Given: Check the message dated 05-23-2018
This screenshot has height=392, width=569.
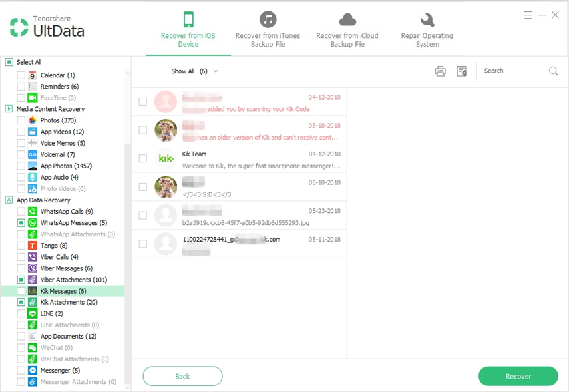Looking at the screenshot, I should tap(143, 215).
